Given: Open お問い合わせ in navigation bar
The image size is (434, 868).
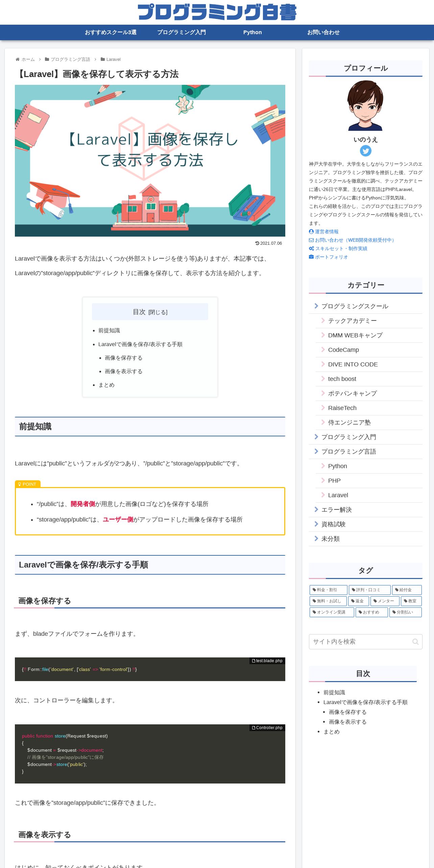Looking at the screenshot, I should click(x=323, y=32).
